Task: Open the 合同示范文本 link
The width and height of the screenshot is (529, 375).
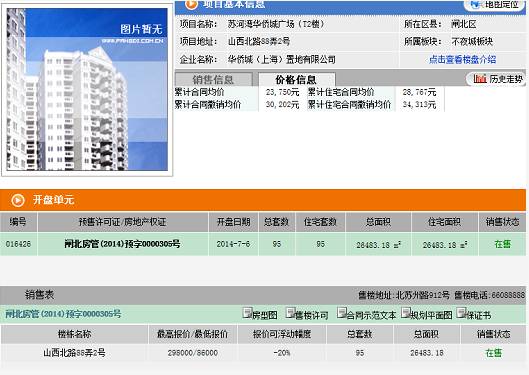Action: pos(371,316)
